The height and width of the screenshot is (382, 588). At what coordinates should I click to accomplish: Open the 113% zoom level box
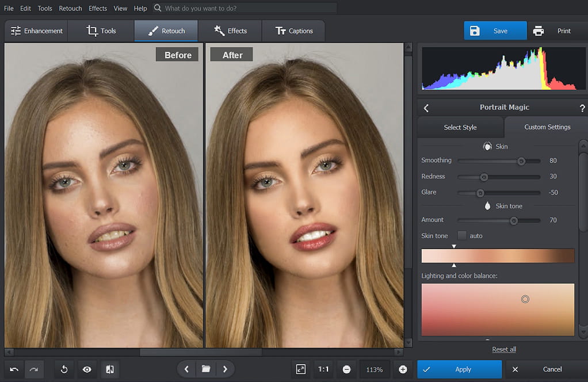375,369
